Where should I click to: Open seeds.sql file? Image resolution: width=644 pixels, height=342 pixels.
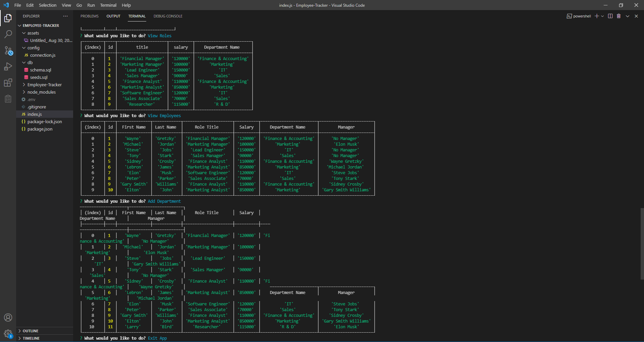[39, 77]
